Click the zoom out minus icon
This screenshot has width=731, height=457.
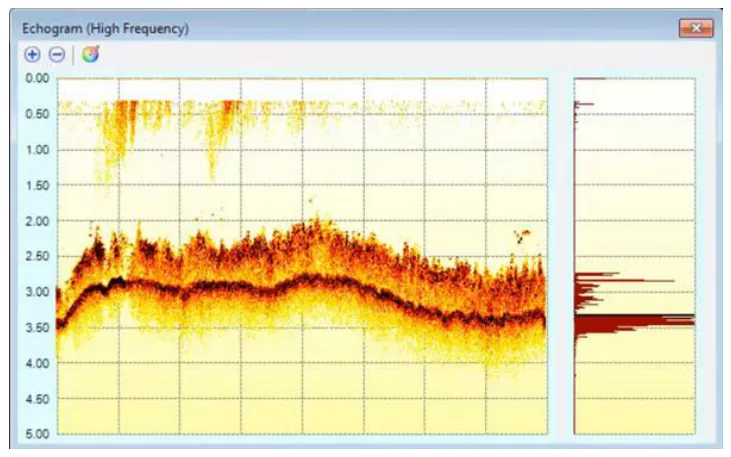57,55
